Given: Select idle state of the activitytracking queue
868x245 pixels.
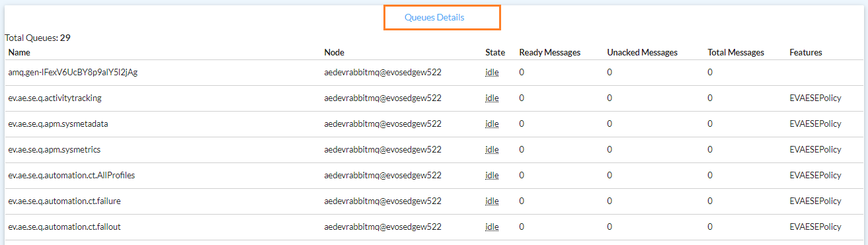Looking at the screenshot, I should click(x=492, y=98).
